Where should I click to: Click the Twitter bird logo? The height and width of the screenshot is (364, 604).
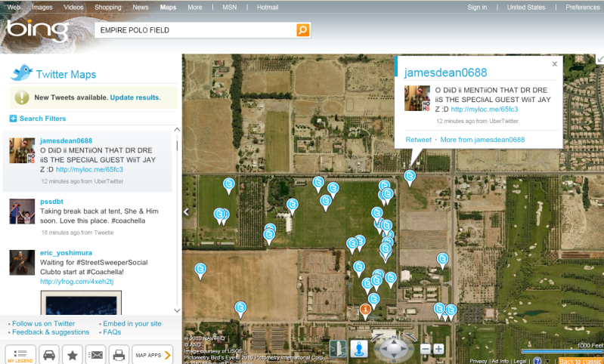click(x=22, y=72)
